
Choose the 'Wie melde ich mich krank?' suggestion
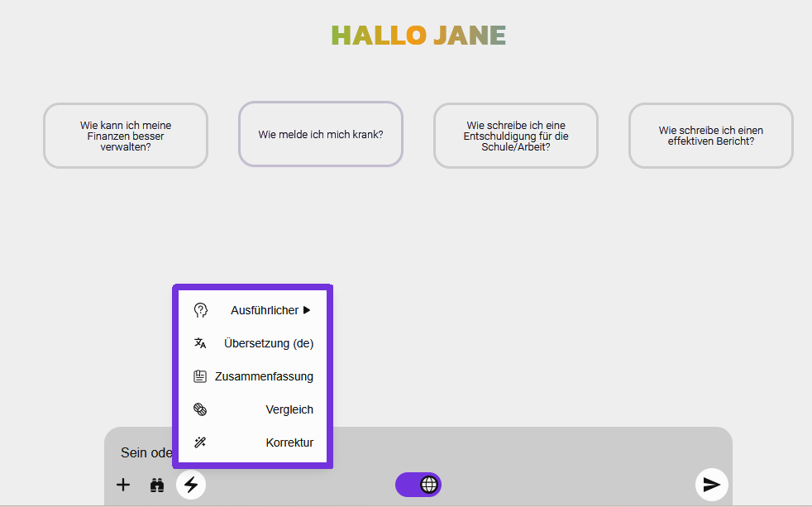click(321, 134)
